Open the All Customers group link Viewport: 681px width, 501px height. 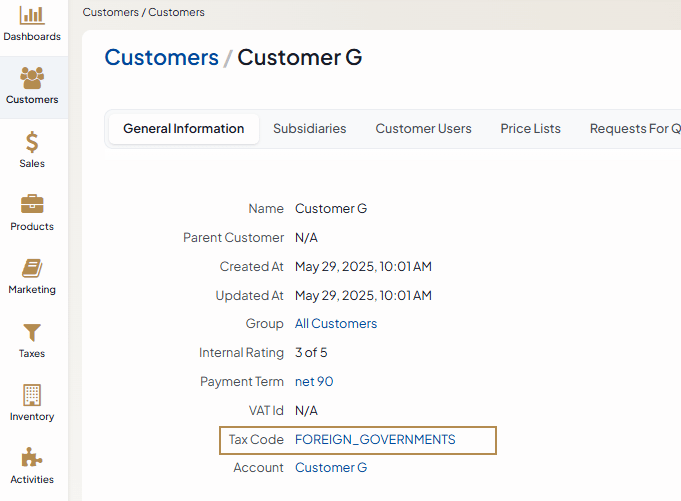click(336, 324)
